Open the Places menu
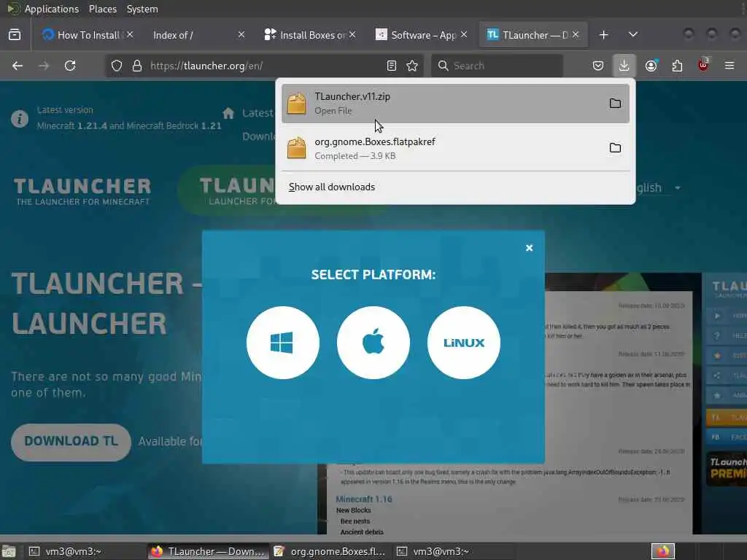747x560 pixels. (102, 9)
